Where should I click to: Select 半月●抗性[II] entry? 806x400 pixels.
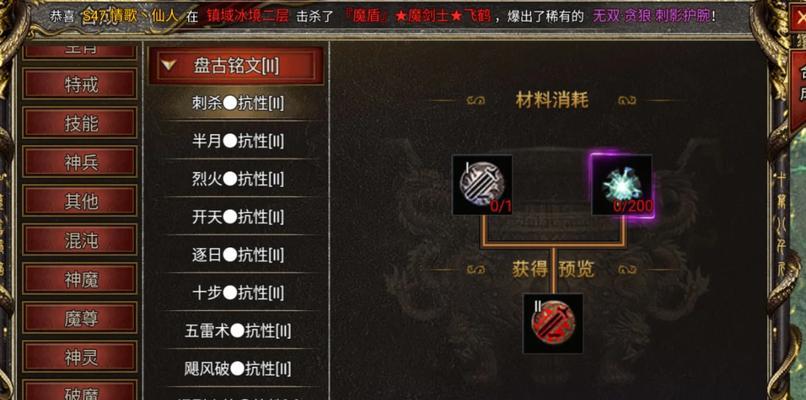click(x=237, y=141)
